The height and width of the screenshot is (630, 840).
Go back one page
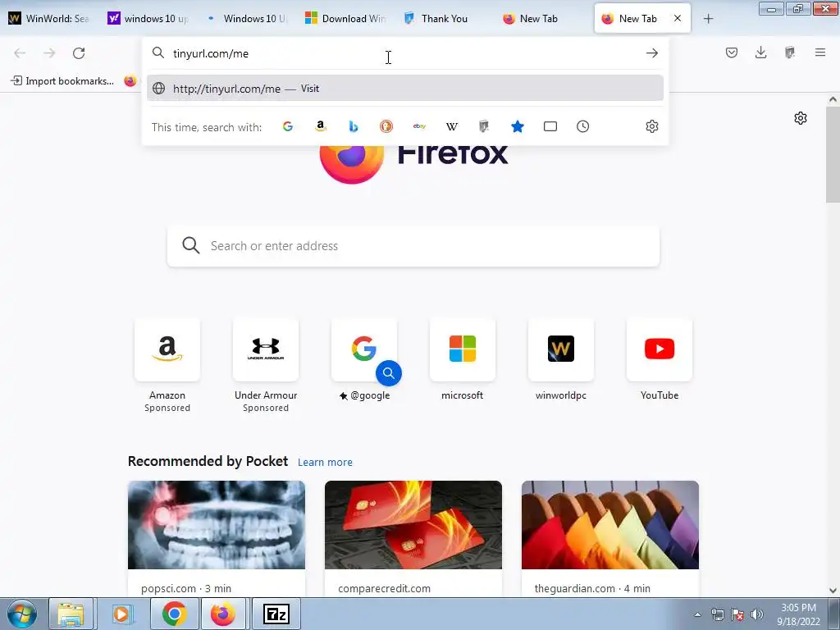click(x=20, y=53)
